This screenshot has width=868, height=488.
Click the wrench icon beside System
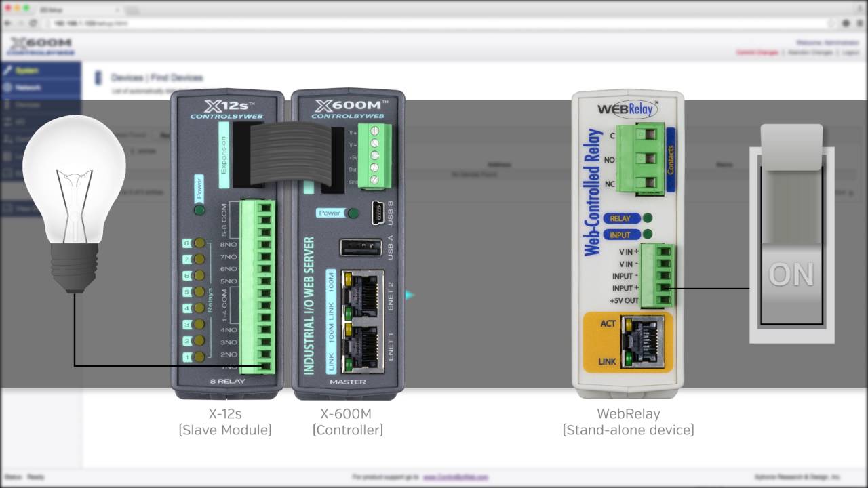7,70
